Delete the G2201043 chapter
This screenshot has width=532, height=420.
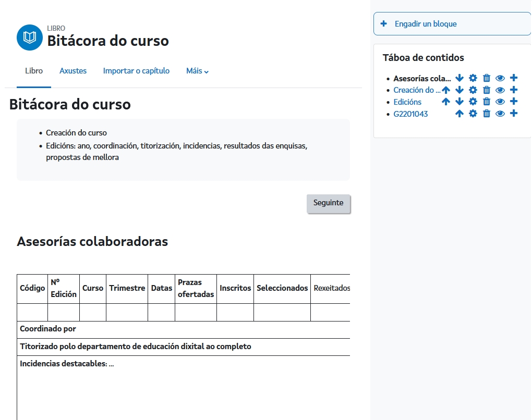[x=487, y=114]
